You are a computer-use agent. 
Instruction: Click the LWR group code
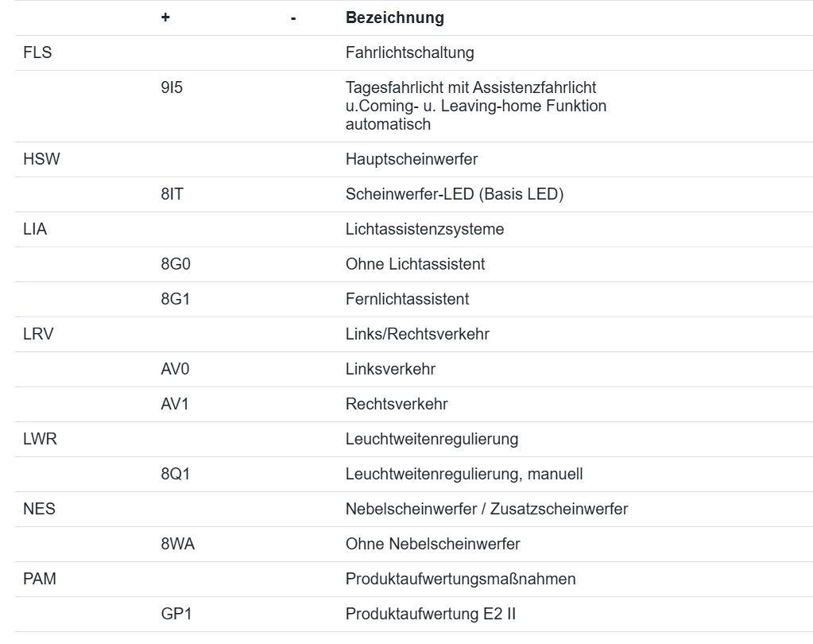[x=41, y=439]
